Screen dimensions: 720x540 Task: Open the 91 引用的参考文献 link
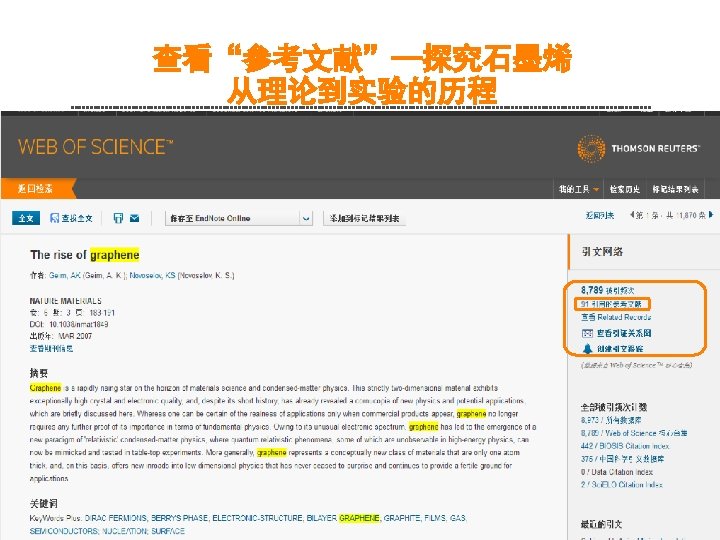tap(611, 304)
